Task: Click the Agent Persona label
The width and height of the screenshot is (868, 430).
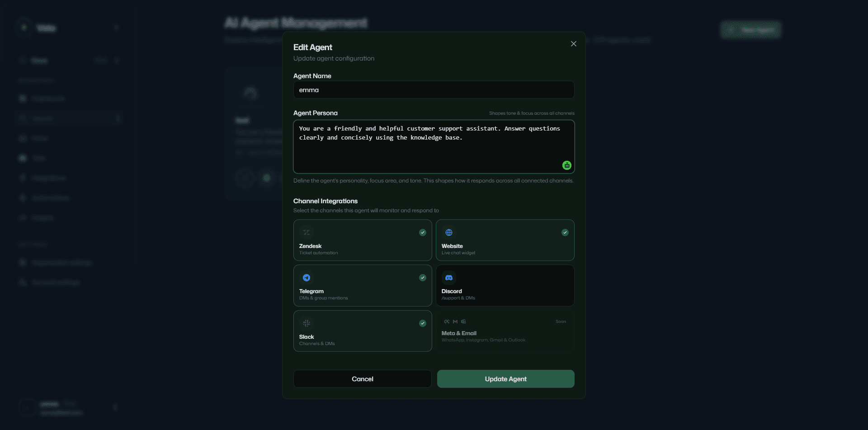Action: pos(316,113)
